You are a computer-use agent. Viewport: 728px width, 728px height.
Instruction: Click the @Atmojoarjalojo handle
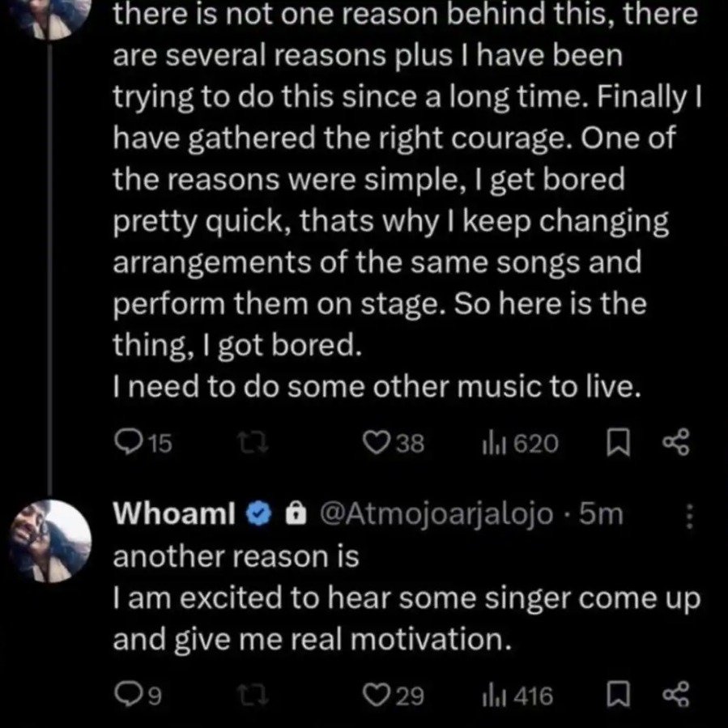437,513
